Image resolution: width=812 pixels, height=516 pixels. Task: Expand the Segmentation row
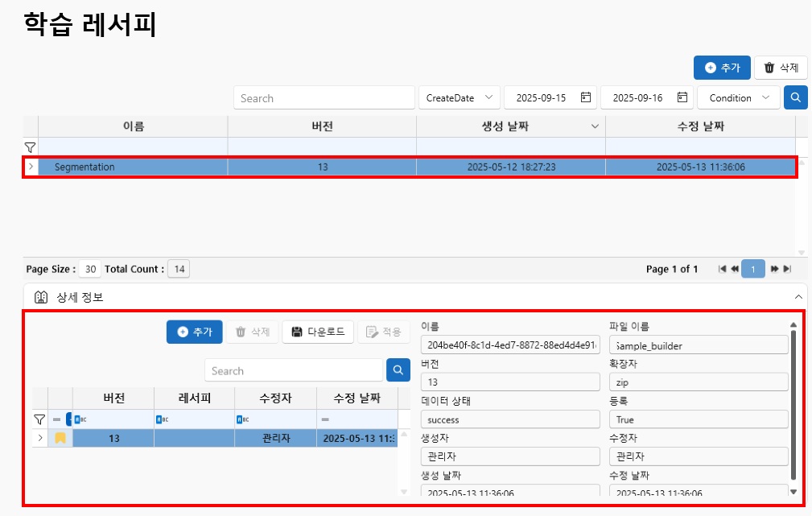click(x=31, y=167)
